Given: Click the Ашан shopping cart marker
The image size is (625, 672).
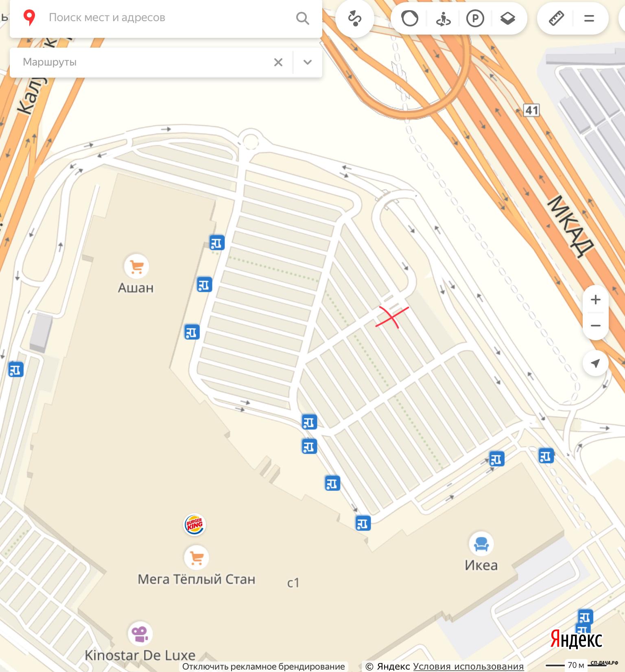Looking at the screenshot, I should pyautogui.click(x=136, y=267).
